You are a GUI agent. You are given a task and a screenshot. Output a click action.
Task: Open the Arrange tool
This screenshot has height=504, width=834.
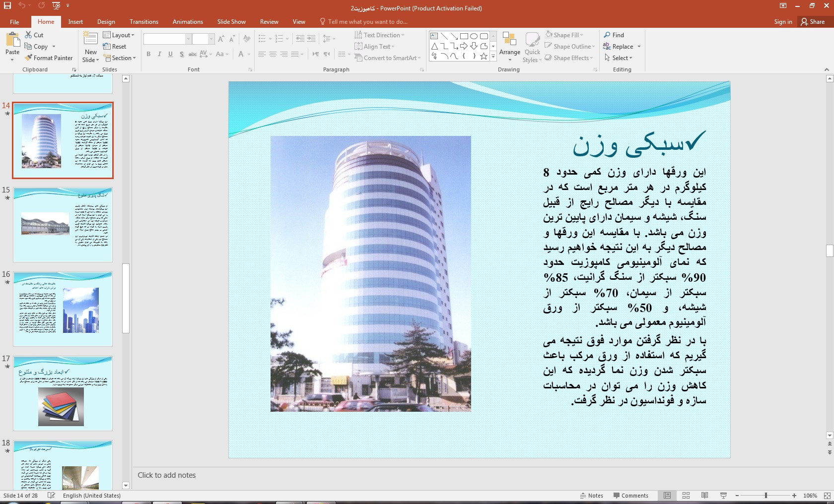509,45
